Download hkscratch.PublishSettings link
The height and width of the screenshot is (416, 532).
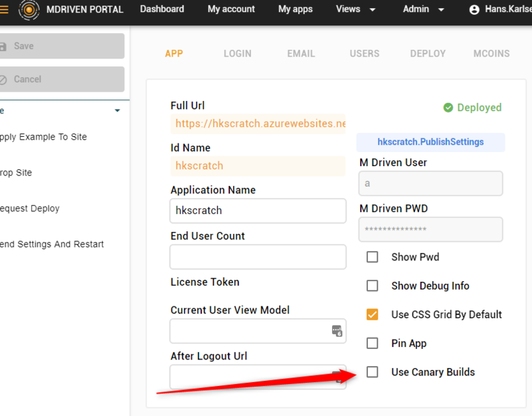[430, 142]
